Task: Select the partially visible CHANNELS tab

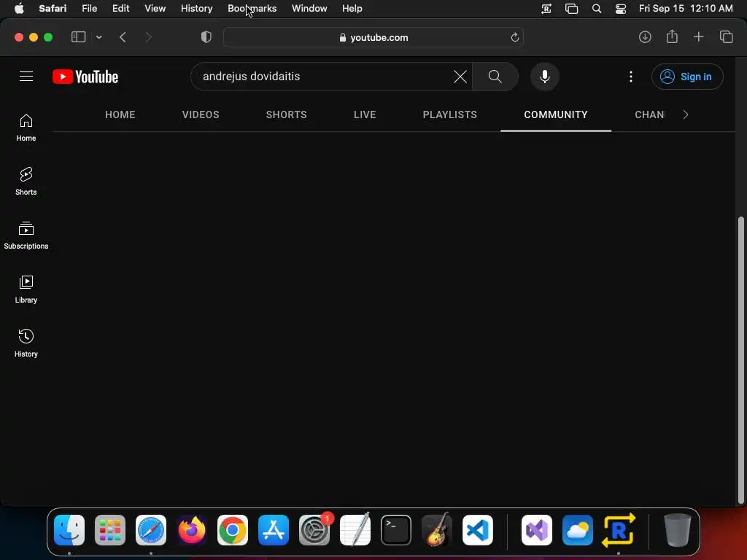Action: pyautogui.click(x=650, y=114)
